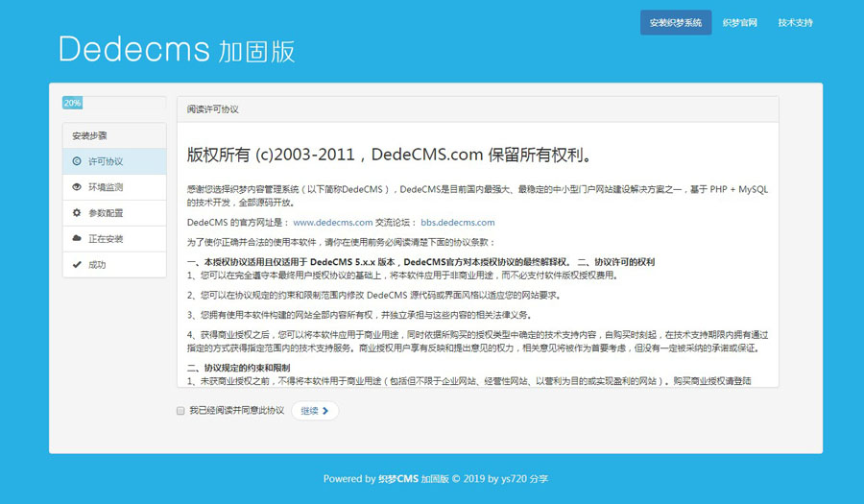This screenshot has height=504, width=864.
Task: Select the 环境监测 step label
Action: 106,187
